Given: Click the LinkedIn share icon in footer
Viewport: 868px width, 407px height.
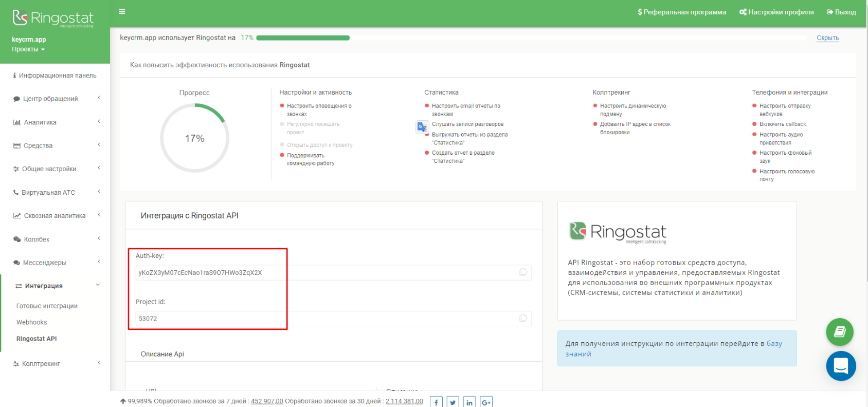Looking at the screenshot, I should (469, 402).
